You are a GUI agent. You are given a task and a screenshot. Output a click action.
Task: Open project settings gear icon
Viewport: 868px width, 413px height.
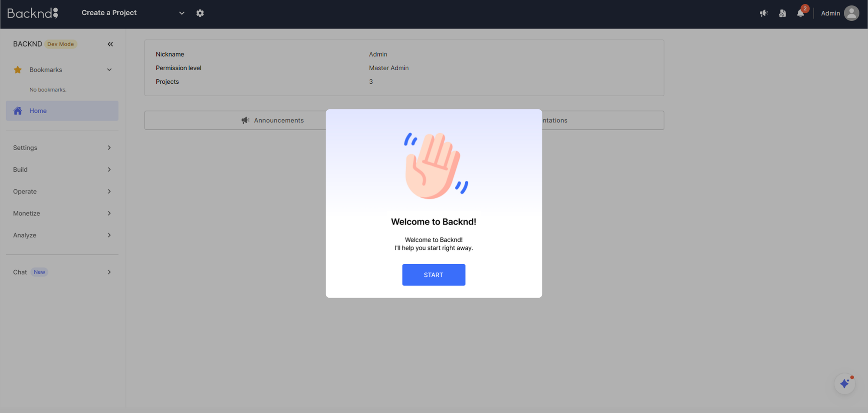200,13
